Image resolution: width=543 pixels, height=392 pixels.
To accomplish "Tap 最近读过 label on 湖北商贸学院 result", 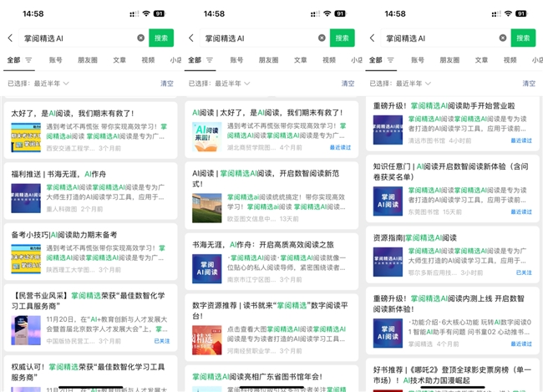I will 340,148.
